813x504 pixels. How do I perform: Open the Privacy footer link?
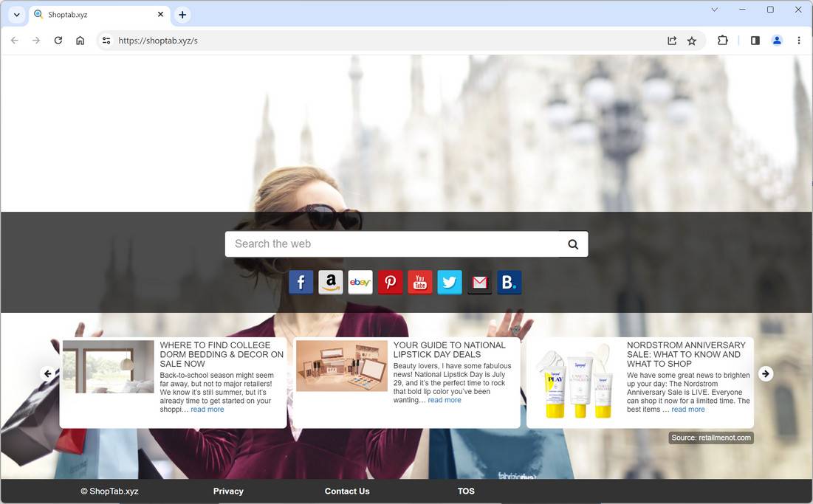click(x=228, y=491)
